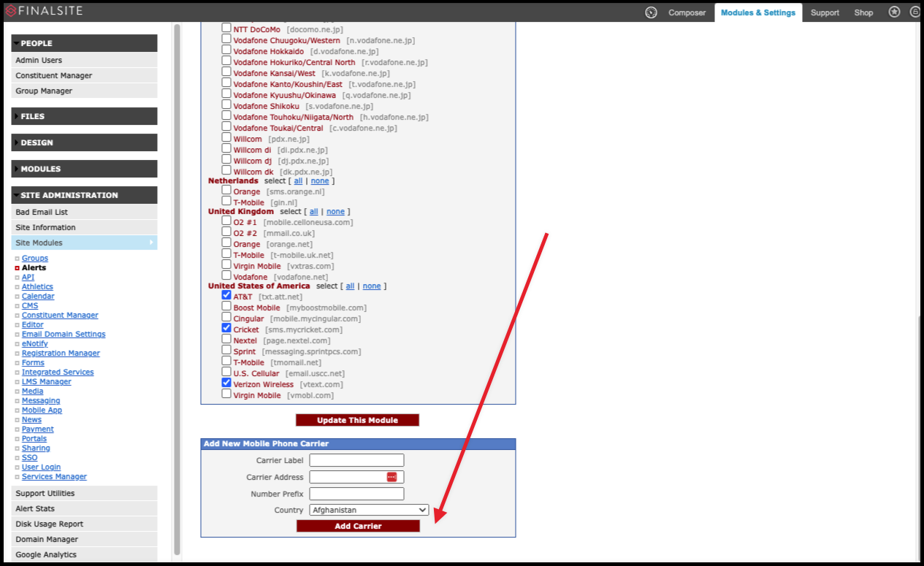
Task: Check the UK Vodafone vodafone.net checkbox
Action: pyautogui.click(x=226, y=276)
